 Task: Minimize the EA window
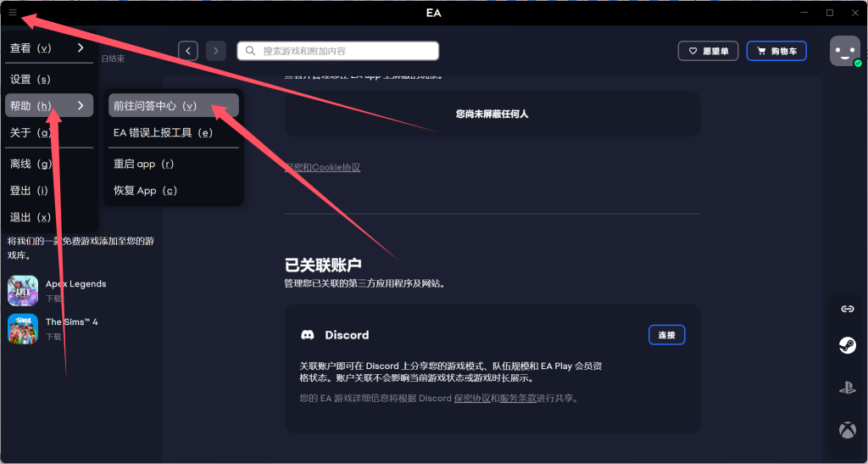tap(804, 12)
